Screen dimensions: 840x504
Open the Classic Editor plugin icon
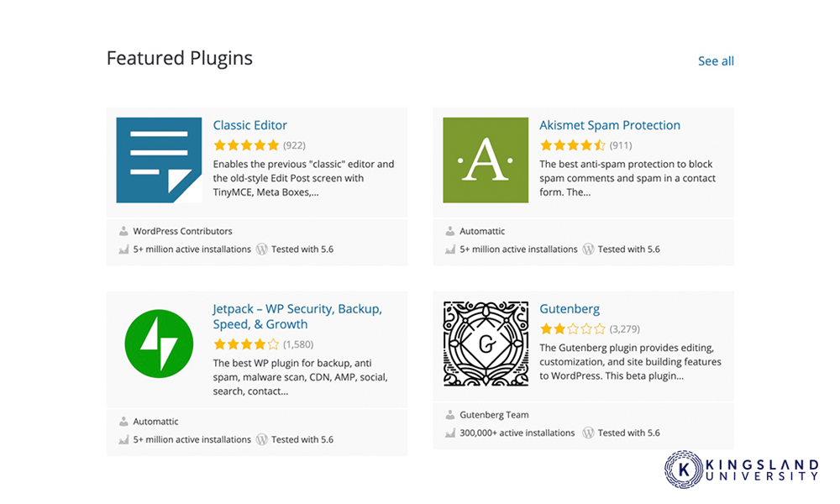[x=159, y=160]
